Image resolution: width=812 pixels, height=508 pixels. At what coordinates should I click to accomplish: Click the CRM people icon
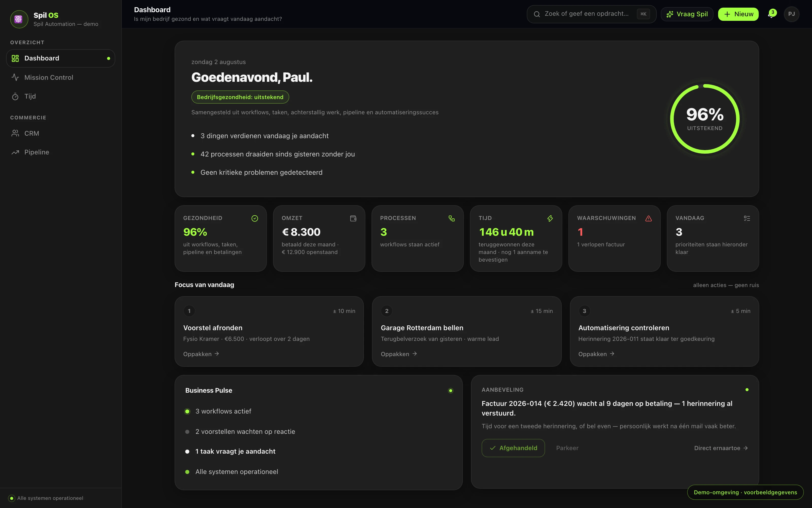pos(15,133)
